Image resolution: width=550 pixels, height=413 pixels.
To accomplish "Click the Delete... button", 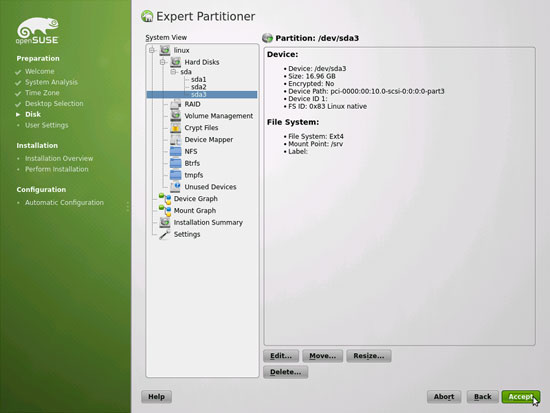I will pyautogui.click(x=286, y=372).
